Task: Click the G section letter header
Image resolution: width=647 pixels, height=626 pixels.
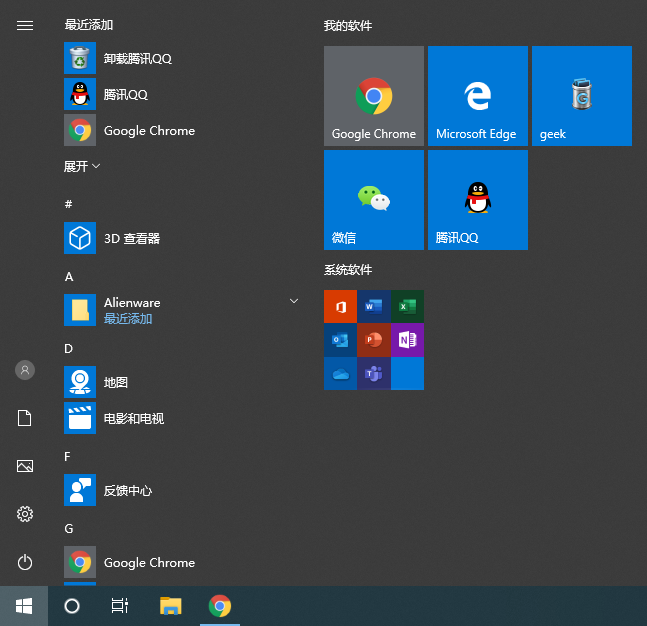Action: click(69, 529)
